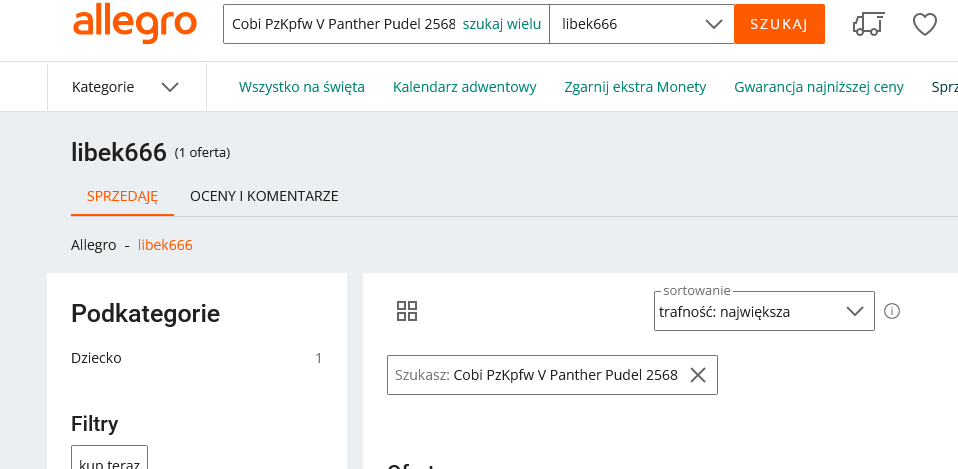This screenshot has height=469, width=958.
Task: Open the delivery truck icon
Action: [x=868, y=24]
